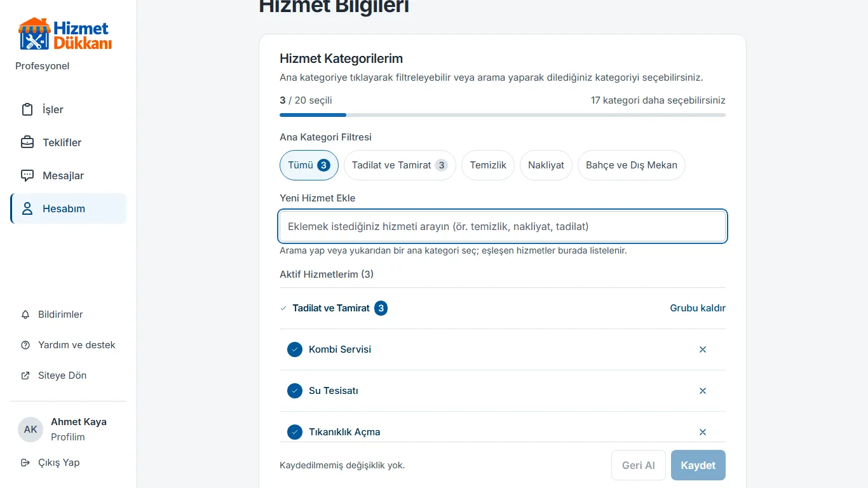Viewport: 868px width, 488px height.
Task: Uncheck the Su Tesisatı checkmark
Action: tap(295, 391)
